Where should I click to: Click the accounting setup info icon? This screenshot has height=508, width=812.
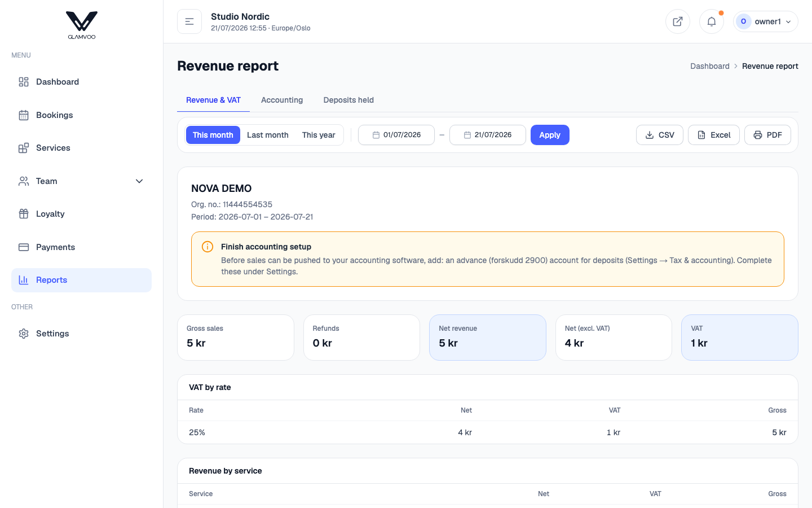(x=208, y=247)
